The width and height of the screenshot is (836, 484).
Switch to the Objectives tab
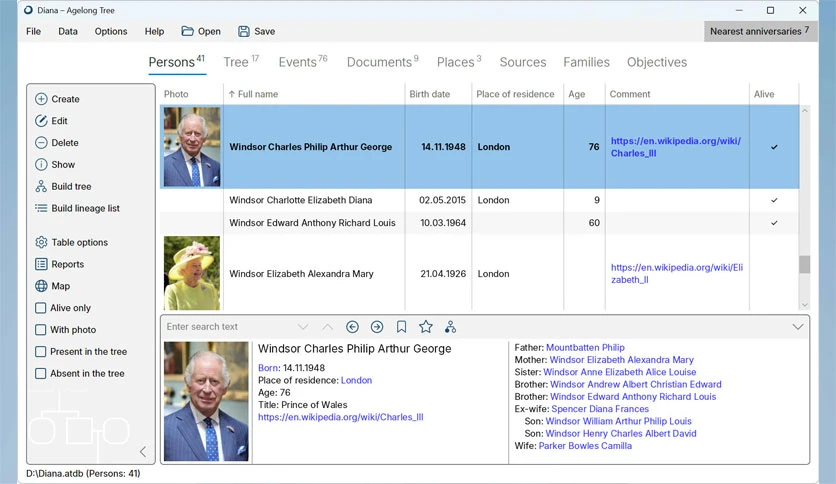coord(657,62)
